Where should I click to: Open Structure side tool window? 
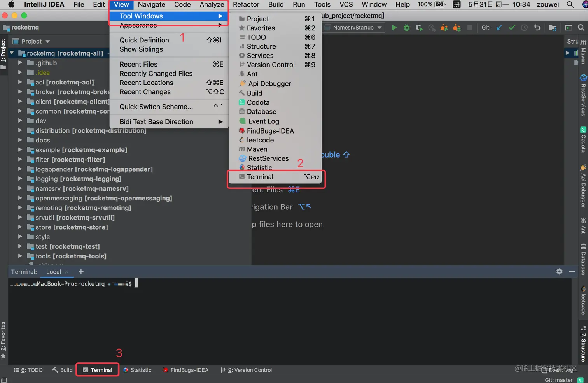point(583,344)
